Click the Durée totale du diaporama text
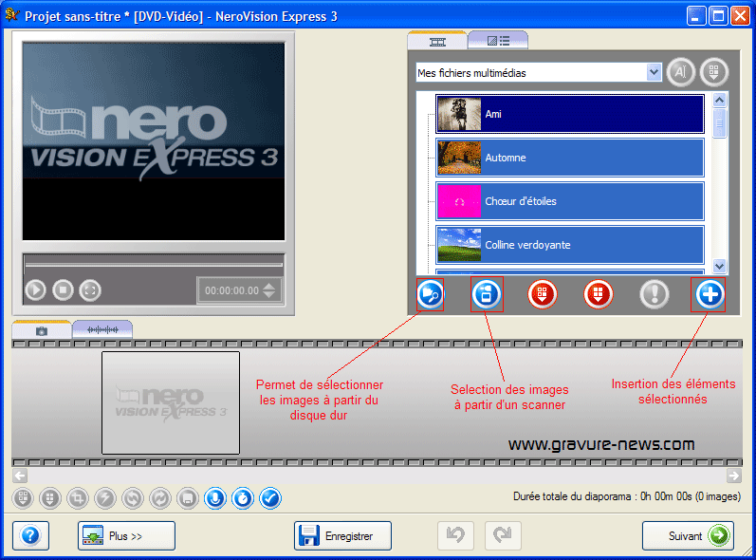 [627, 496]
